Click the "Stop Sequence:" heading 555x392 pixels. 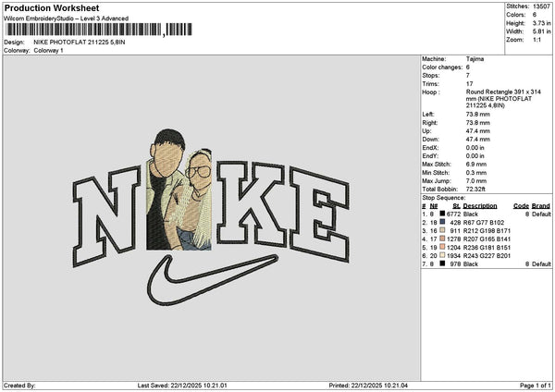pyautogui.click(x=443, y=198)
